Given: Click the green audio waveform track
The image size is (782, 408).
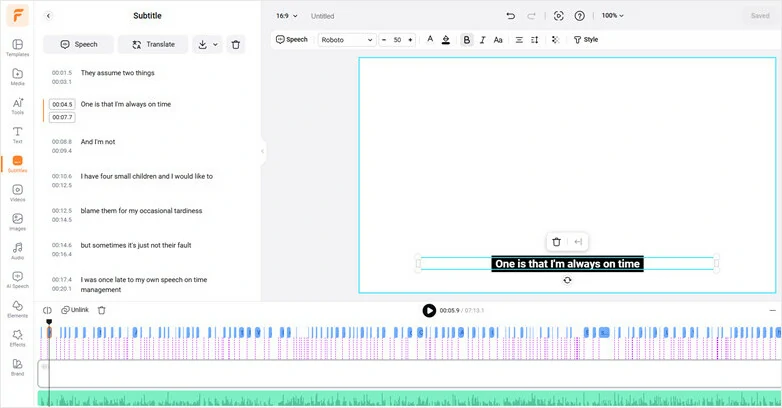Looking at the screenshot, I should pyautogui.click(x=409, y=399).
